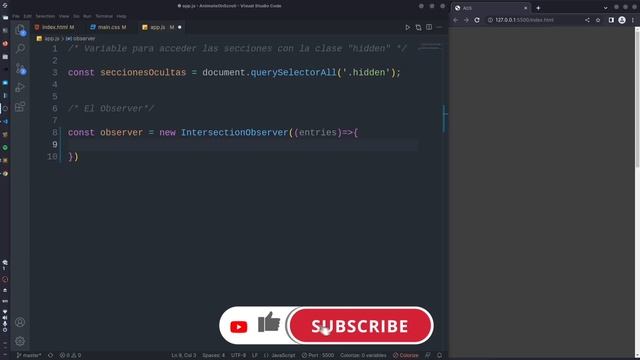Expand the browser tab search chevron
640x360 pixels.
coord(605,8)
